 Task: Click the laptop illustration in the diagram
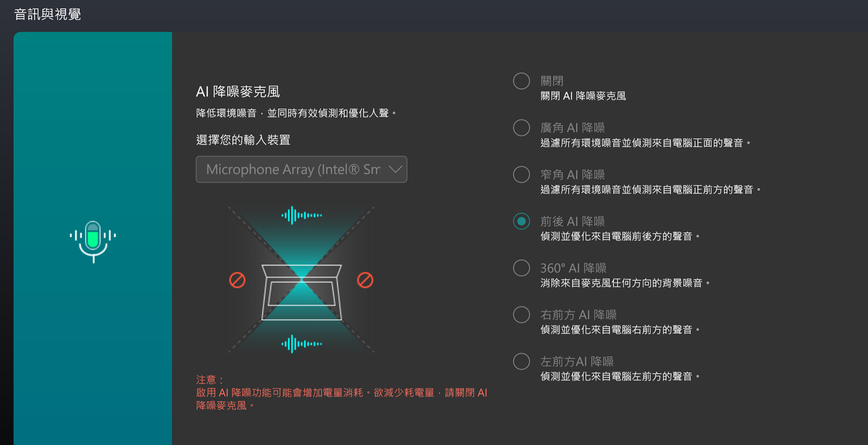click(302, 293)
